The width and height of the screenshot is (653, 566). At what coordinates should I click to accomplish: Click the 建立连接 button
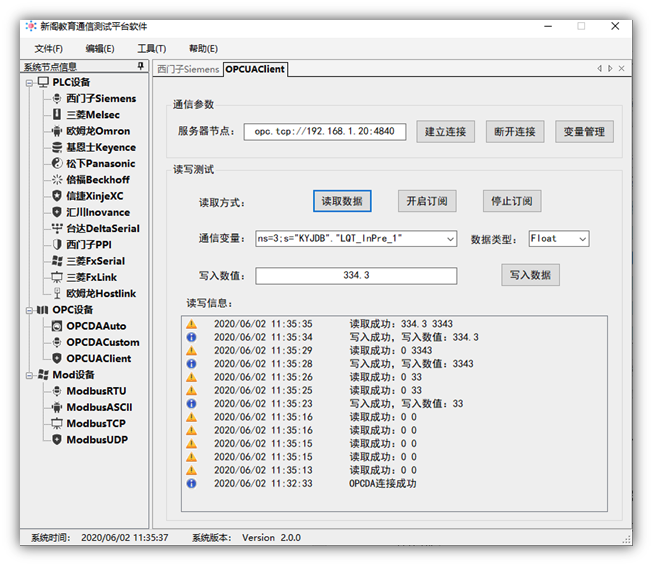[445, 132]
